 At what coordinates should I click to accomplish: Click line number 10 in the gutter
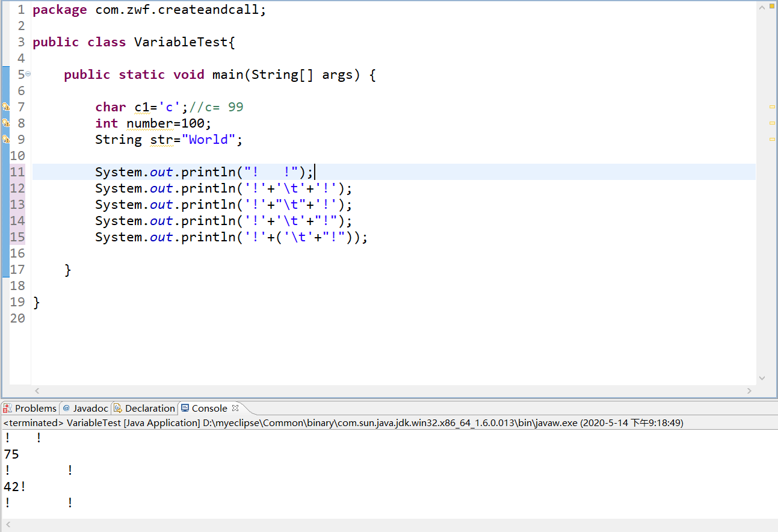(17, 156)
